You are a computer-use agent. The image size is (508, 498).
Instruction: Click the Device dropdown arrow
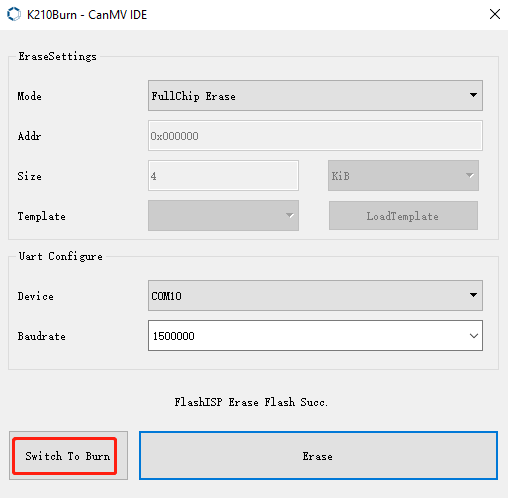pos(473,295)
